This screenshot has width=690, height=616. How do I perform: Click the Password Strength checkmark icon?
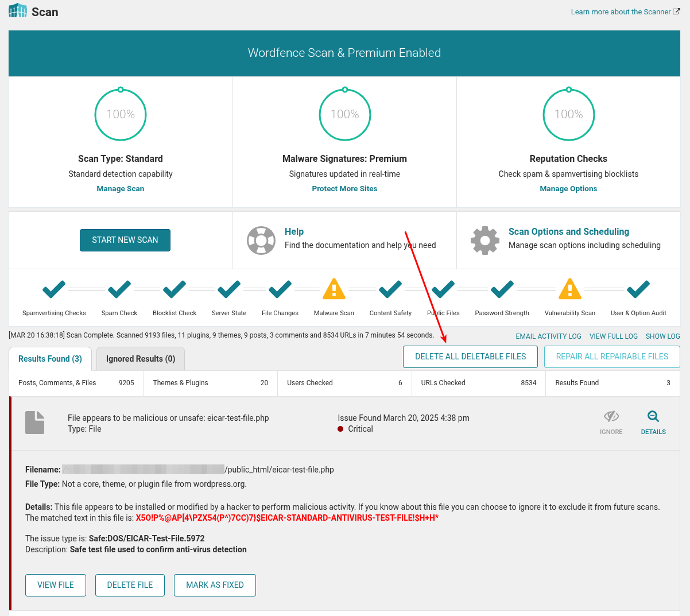point(502,289)
